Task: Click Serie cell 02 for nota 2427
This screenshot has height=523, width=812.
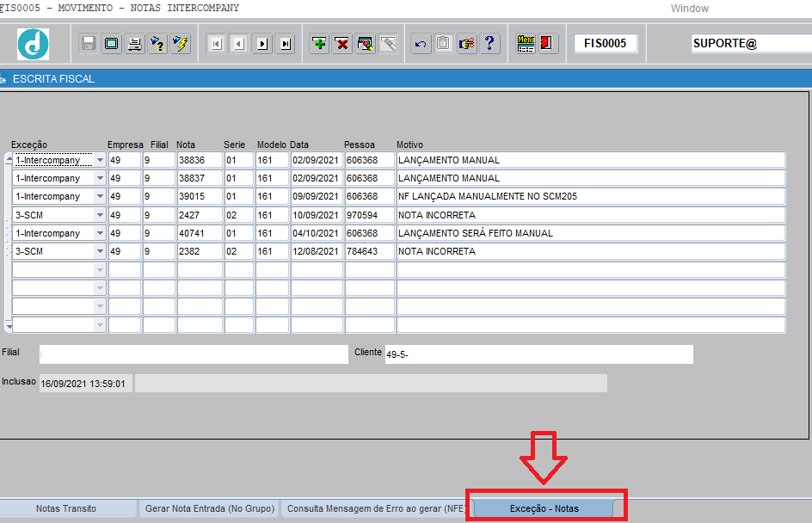Action: point(239,215)
